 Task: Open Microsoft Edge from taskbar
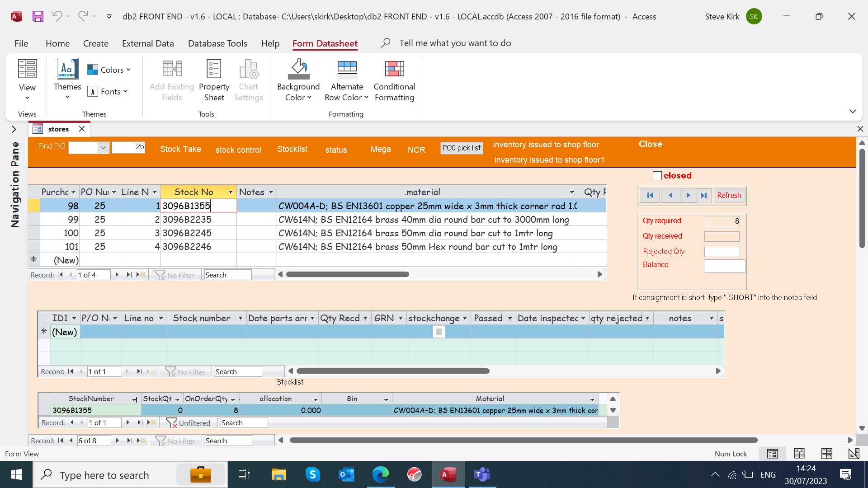coord(380,475)
